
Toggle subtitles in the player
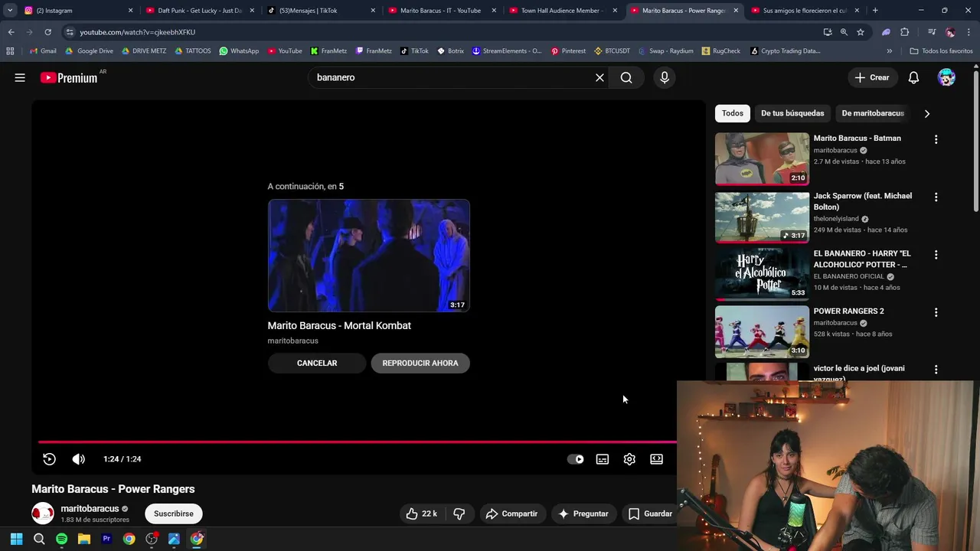tap(603, 459)
